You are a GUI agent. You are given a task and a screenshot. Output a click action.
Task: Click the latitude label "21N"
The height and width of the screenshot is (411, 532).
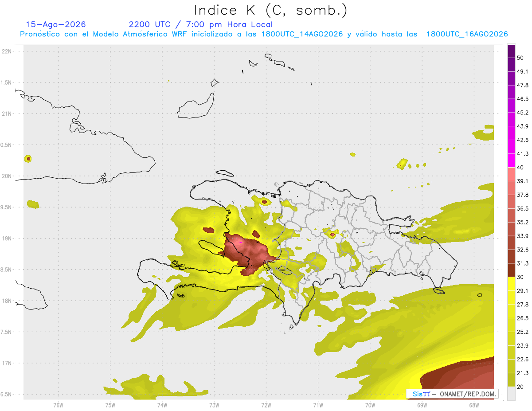point(7,114)
